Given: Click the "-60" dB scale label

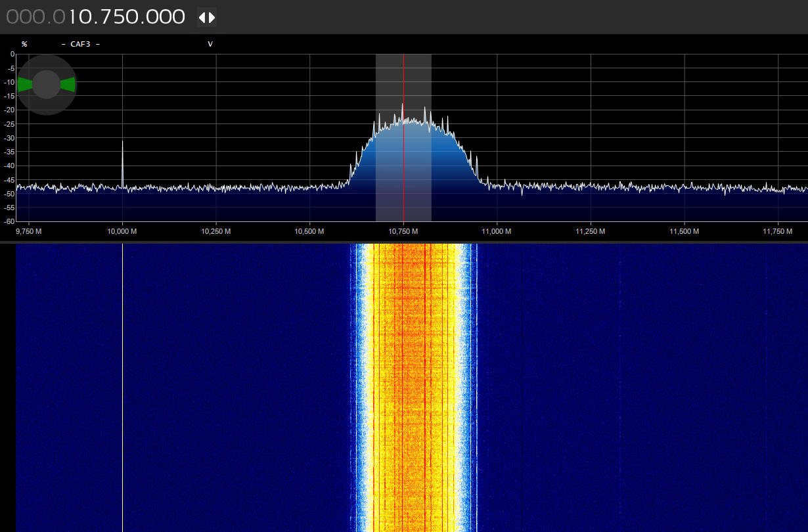Looking at the screenshot, I should 10,221.
